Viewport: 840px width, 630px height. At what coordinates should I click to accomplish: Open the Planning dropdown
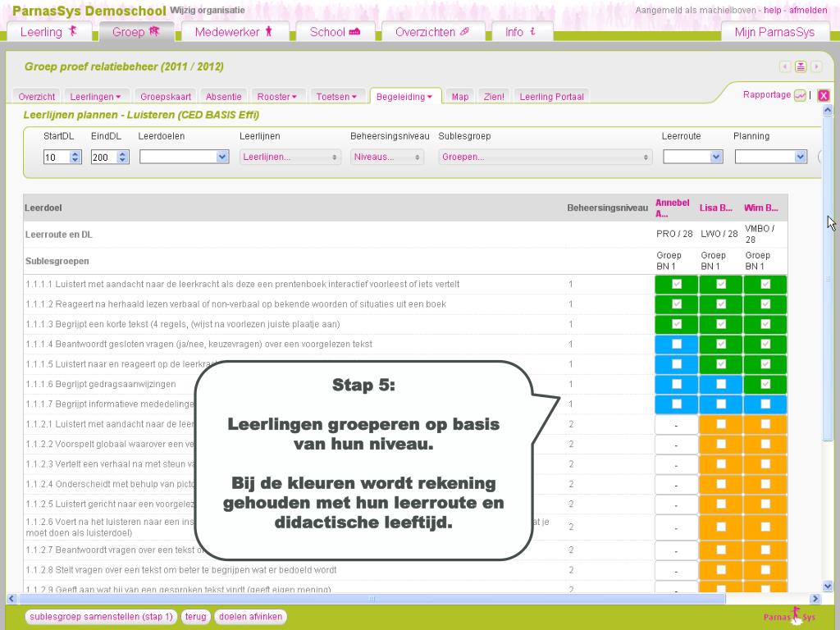tap(771, 157)
